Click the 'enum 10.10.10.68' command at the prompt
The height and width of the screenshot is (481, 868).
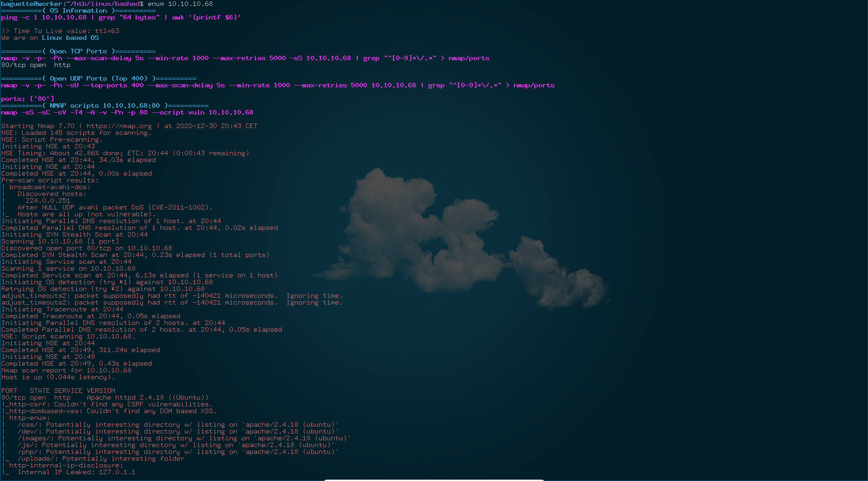click(180, 4)
